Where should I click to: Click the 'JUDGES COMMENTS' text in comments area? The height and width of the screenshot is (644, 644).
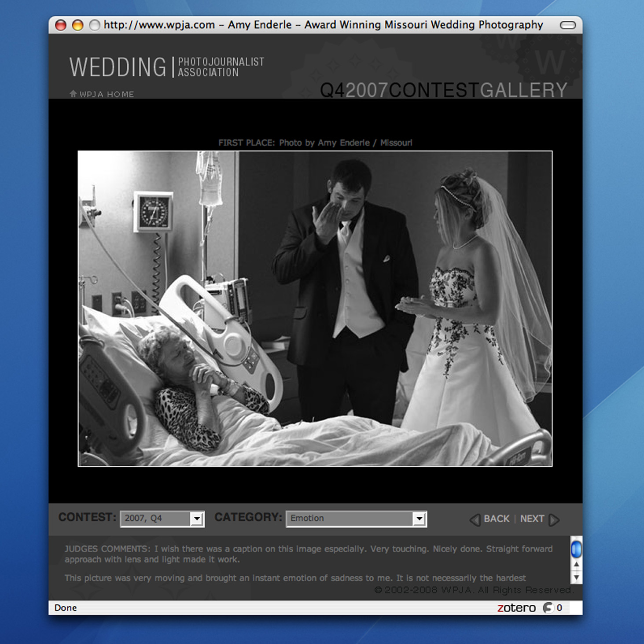click(107, 549)
